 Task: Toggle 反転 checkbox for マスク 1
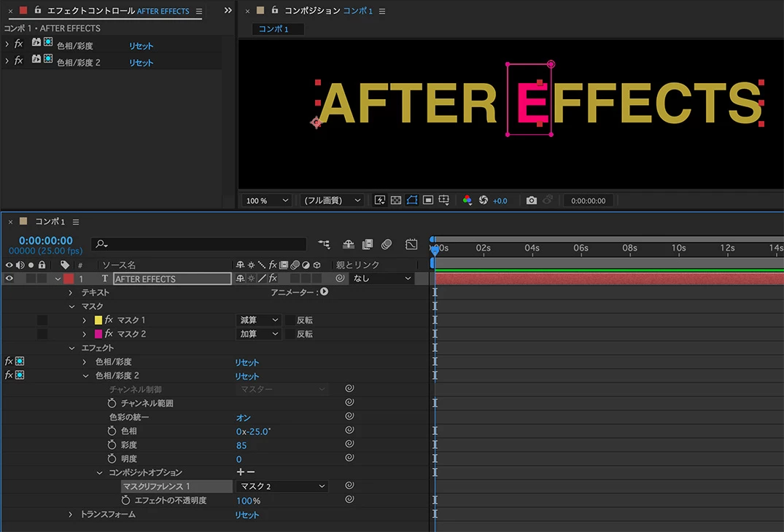click(290, 320)
